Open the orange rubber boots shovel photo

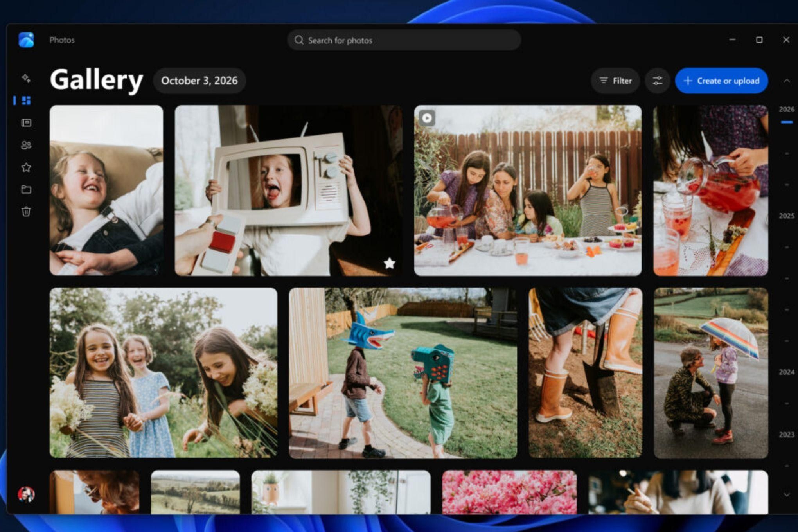586,373
